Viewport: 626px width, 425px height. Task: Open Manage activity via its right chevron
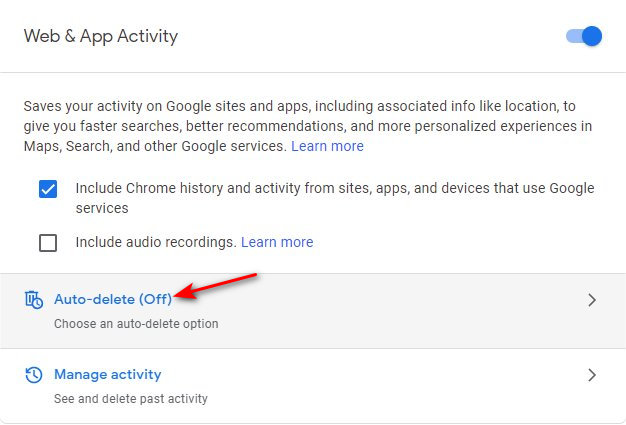click(x=592, y=375)
